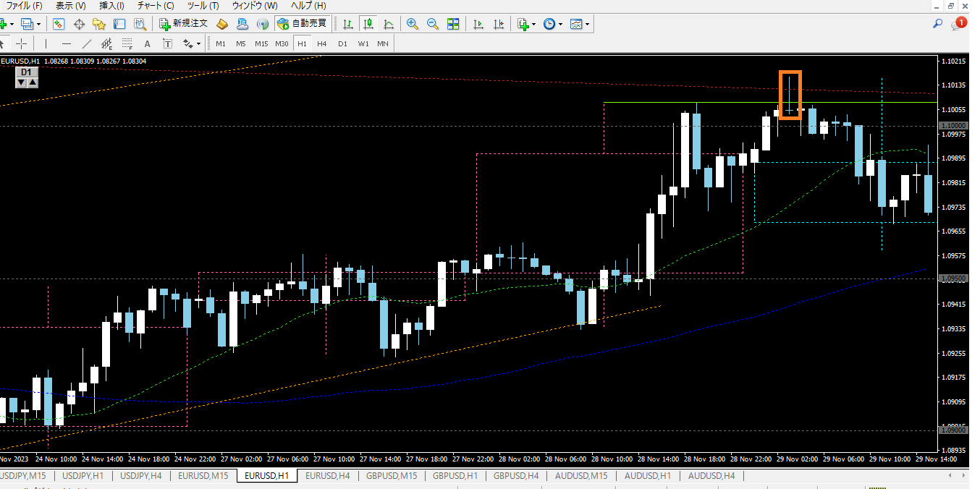Open the tile windows icon
This screenshot has height=489, width=980.
(x=453, y=24)
